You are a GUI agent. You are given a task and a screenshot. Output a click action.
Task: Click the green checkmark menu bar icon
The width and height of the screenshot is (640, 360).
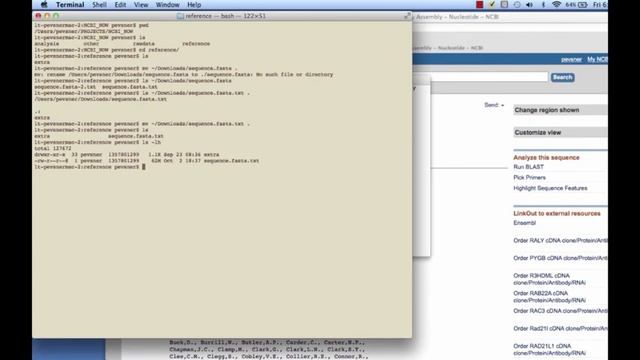(492, 5)
